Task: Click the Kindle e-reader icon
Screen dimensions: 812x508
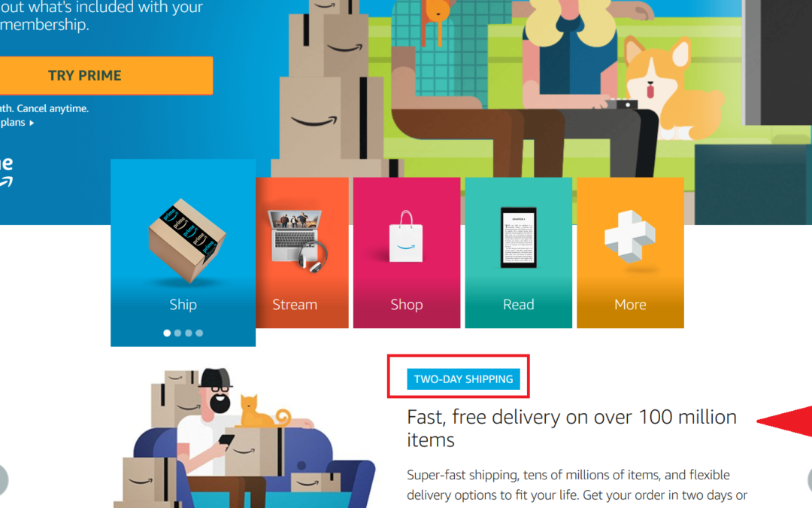Action: (518, 237)
